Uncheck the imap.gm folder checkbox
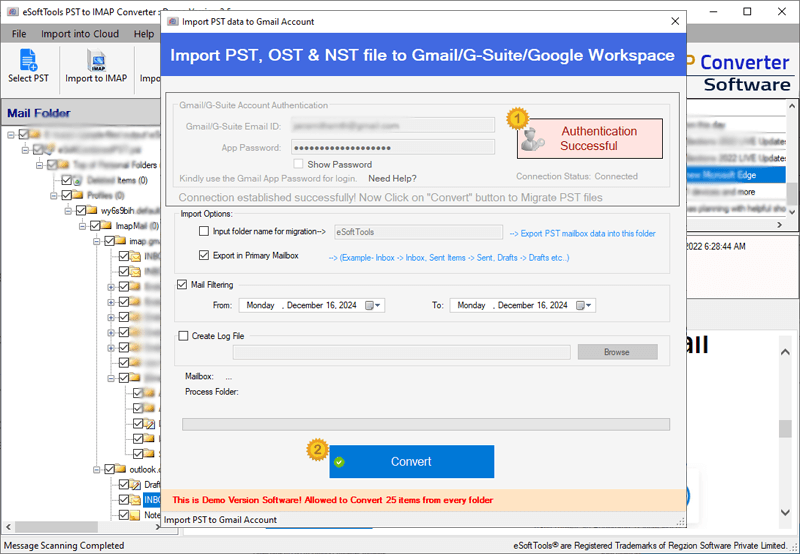Viewport: 800px width, 554px height. [109, 241]
